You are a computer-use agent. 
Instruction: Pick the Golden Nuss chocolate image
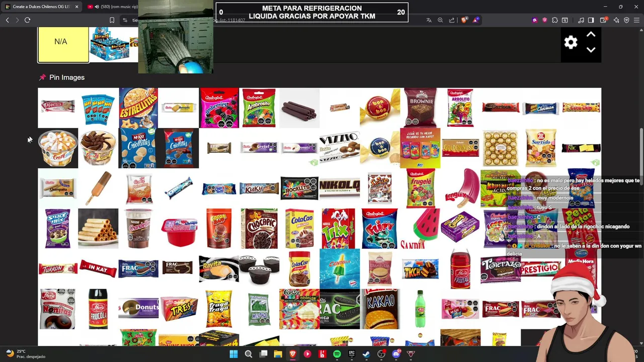click(460, 148)
